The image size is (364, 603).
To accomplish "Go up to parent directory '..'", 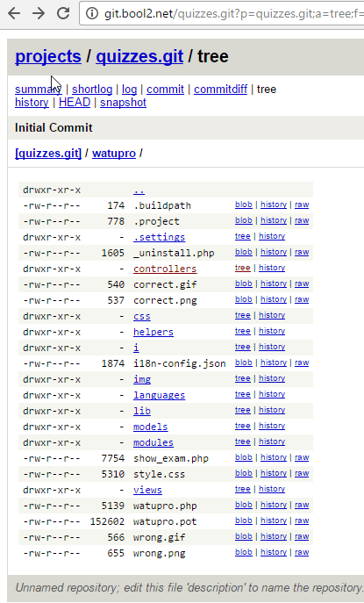I will (x=139, y=190).
